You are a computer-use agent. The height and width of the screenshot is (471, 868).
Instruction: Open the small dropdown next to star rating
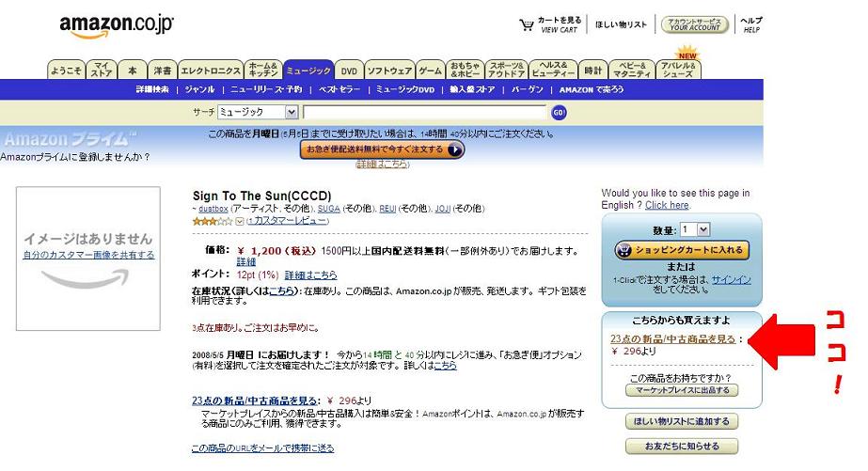(x=240, y=221)
